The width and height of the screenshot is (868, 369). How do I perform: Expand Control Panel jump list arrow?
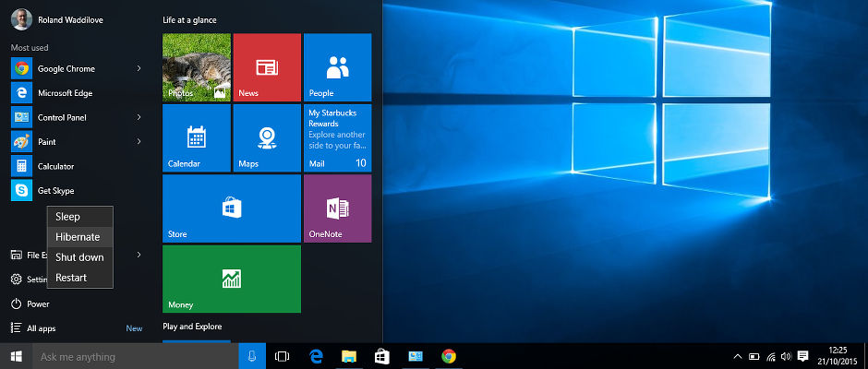139,117
